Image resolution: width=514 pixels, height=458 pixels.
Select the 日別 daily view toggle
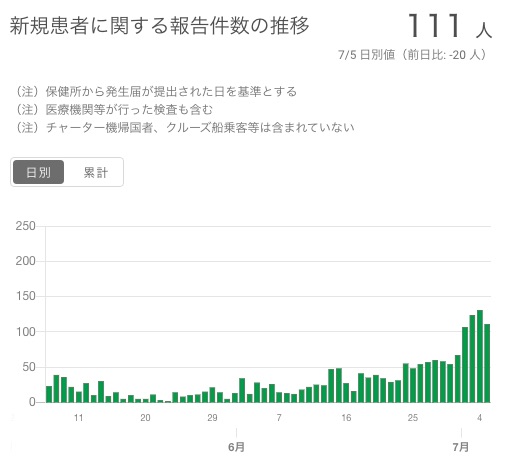point(38,172)
